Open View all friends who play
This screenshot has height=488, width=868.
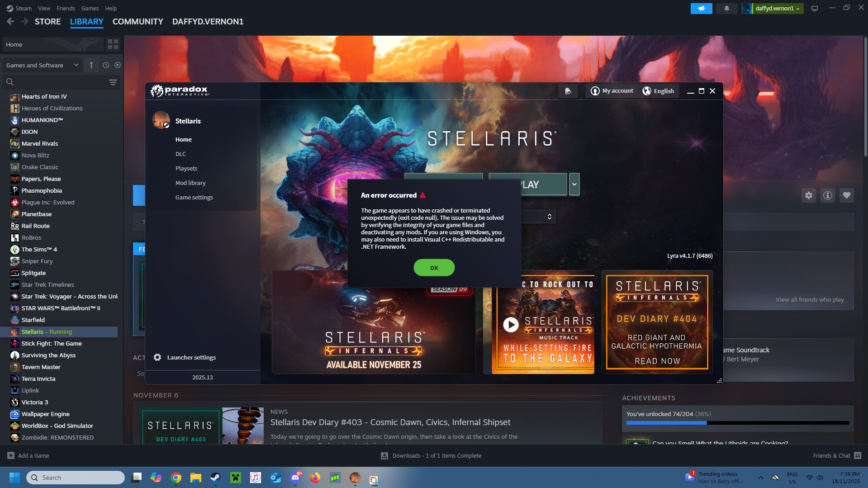(x=809, y=300)
